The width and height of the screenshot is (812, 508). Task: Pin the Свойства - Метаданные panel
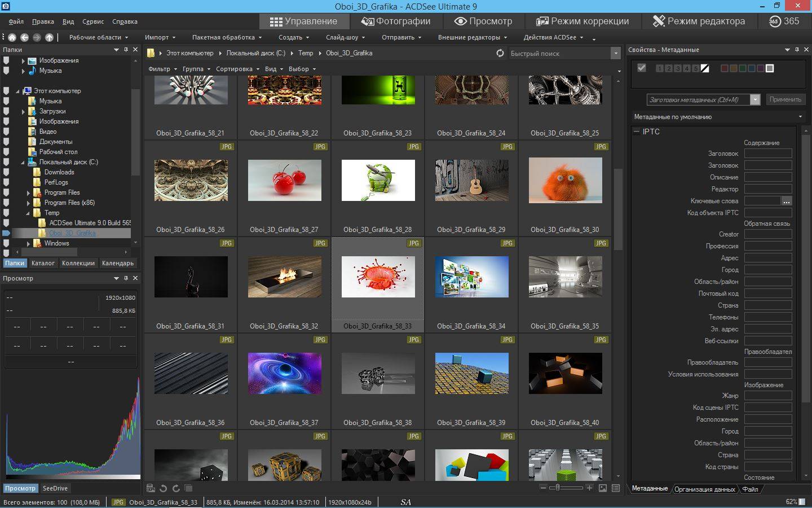[x=797, y=50]
